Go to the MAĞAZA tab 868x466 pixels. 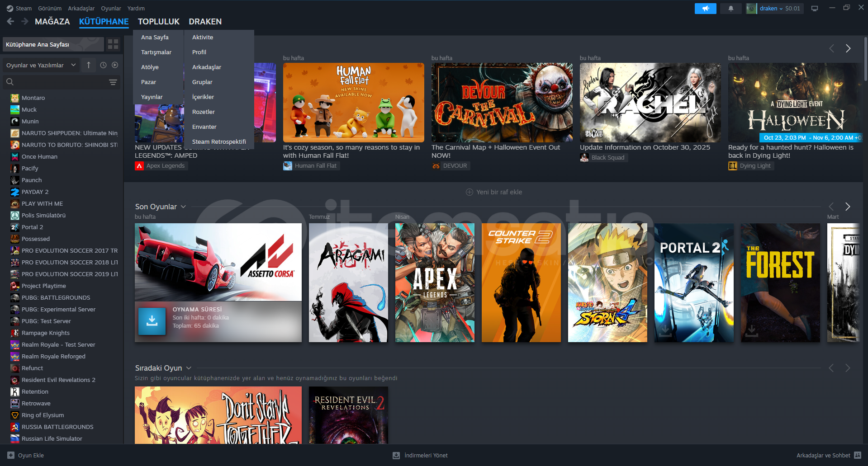(x=52, y=22)
